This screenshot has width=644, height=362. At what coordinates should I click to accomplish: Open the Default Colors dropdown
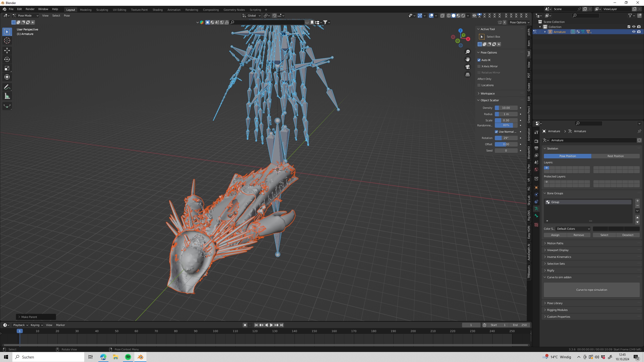tap(573, 229)
